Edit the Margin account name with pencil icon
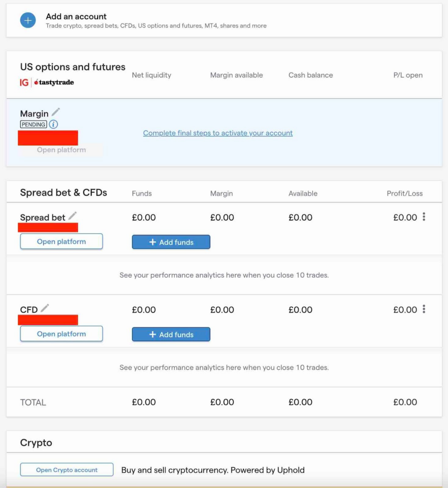Viewport: 448px width, 488px height. pos(56,112)
